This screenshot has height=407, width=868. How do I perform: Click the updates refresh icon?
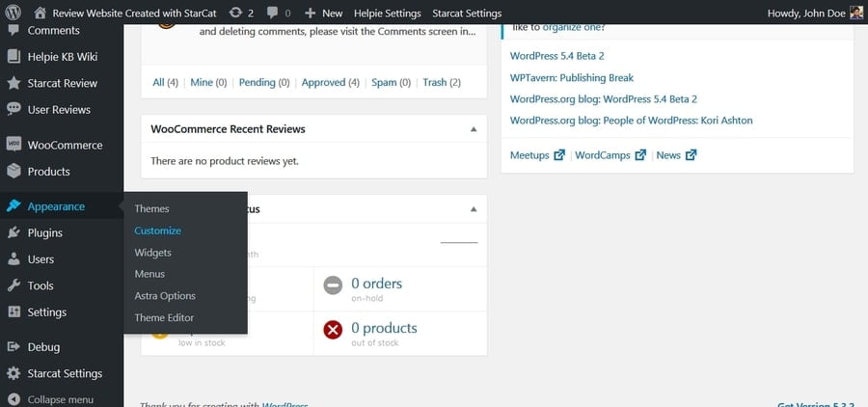235,13
